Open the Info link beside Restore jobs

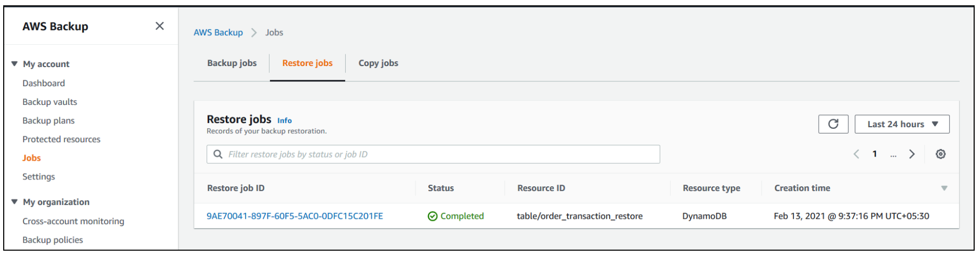(x=284, y=120)
